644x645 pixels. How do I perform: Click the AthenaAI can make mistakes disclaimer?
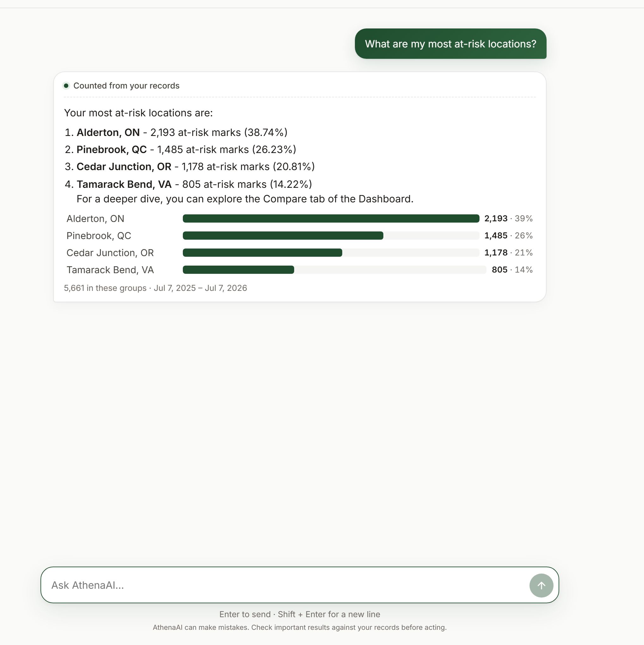300,627
